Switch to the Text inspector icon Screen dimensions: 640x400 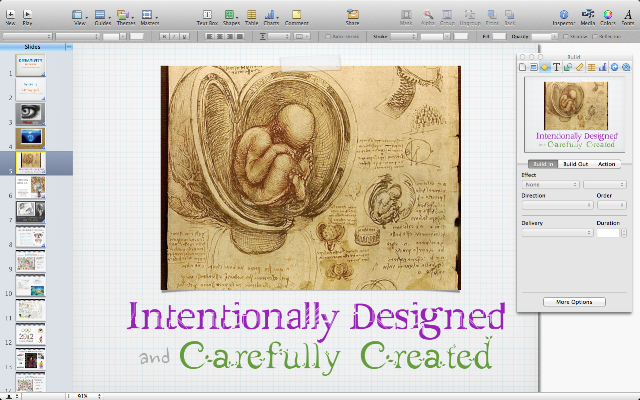point(556,67)
